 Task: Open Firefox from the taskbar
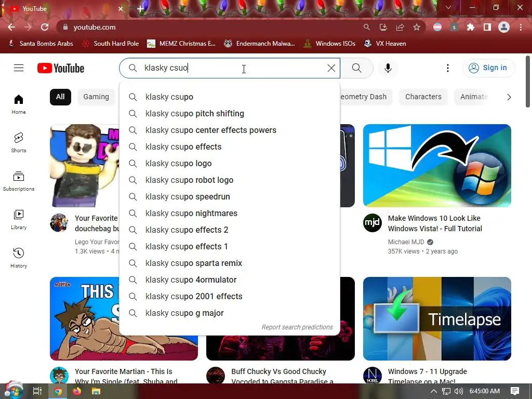pos(77,391)
